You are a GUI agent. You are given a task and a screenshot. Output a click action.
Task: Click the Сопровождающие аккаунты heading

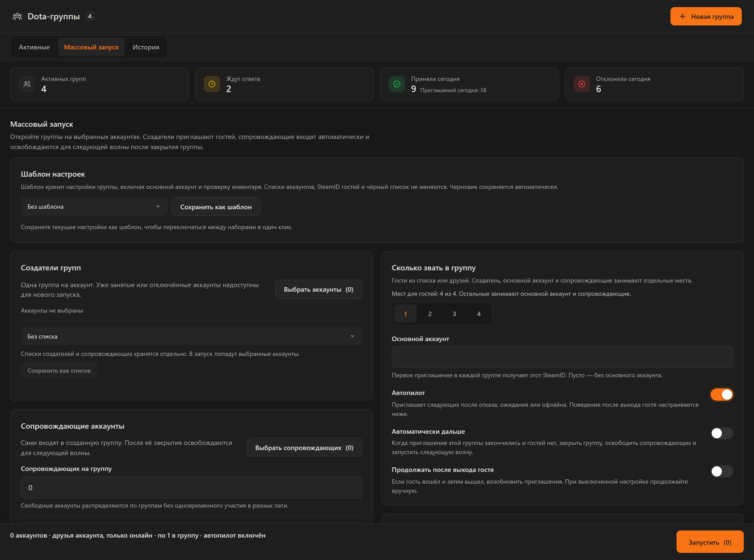tap(73, 426)
